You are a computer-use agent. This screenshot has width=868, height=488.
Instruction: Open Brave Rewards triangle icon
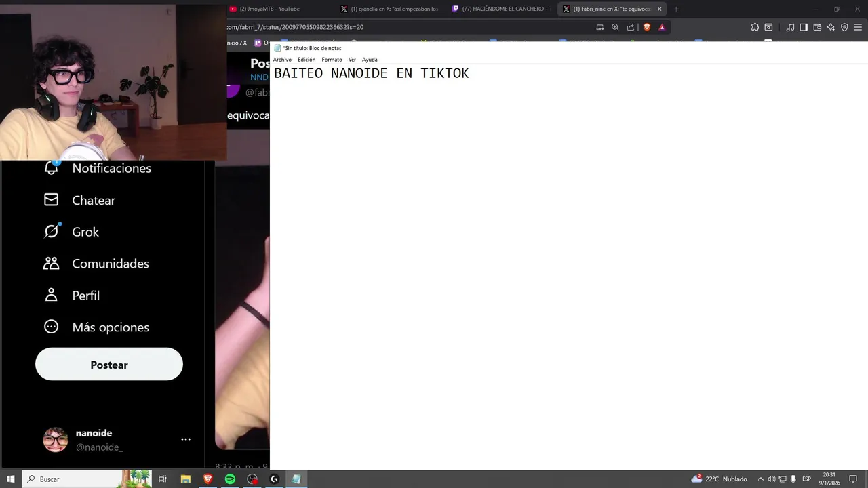pyautogui.click(x=662, y=27)
